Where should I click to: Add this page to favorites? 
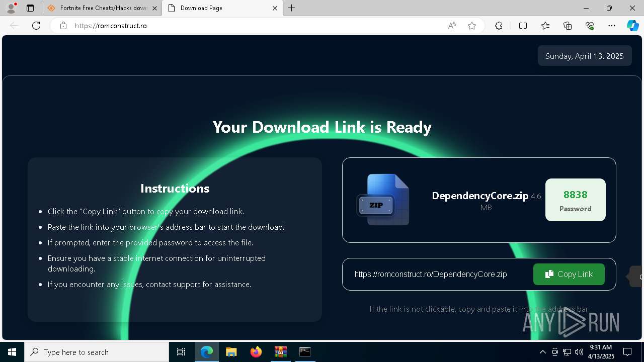472,26
